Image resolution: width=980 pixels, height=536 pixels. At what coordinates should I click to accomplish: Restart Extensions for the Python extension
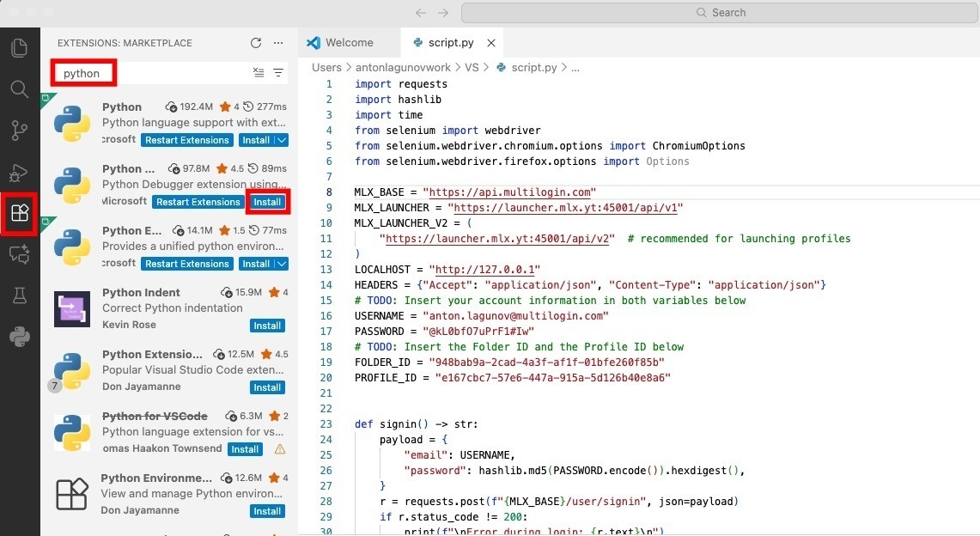point(186,139)
